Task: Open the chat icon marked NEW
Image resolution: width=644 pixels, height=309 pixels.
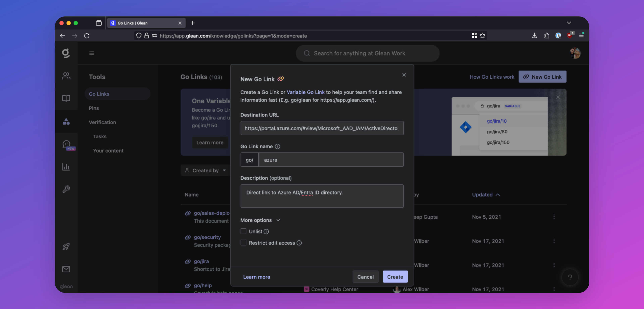Action: (67, 144)
